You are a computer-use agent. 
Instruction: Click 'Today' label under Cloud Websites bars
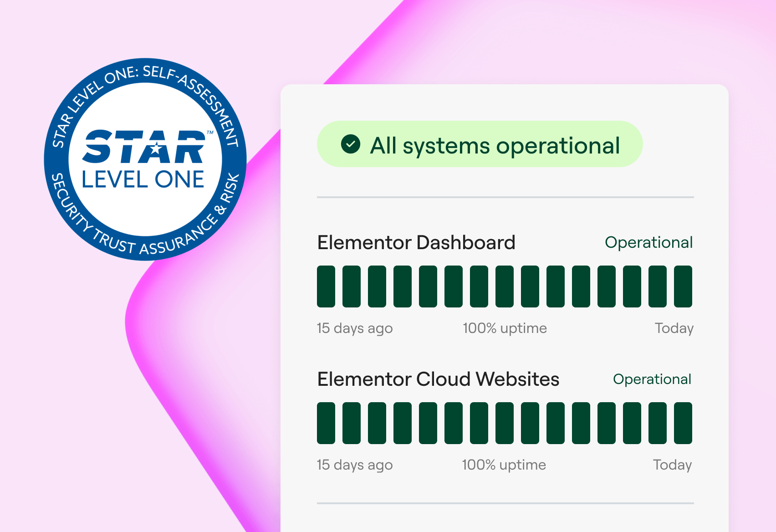tap(672, 465)
